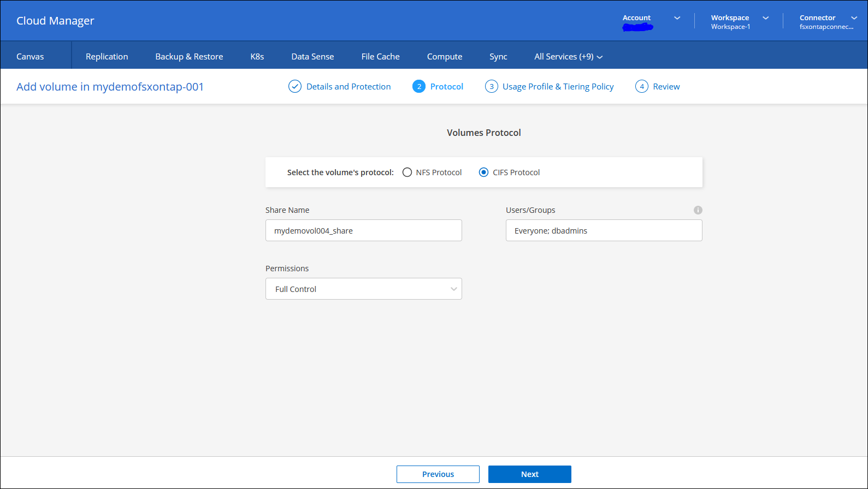
Task: Click the Share Name input field
Action: pos(364,230)
